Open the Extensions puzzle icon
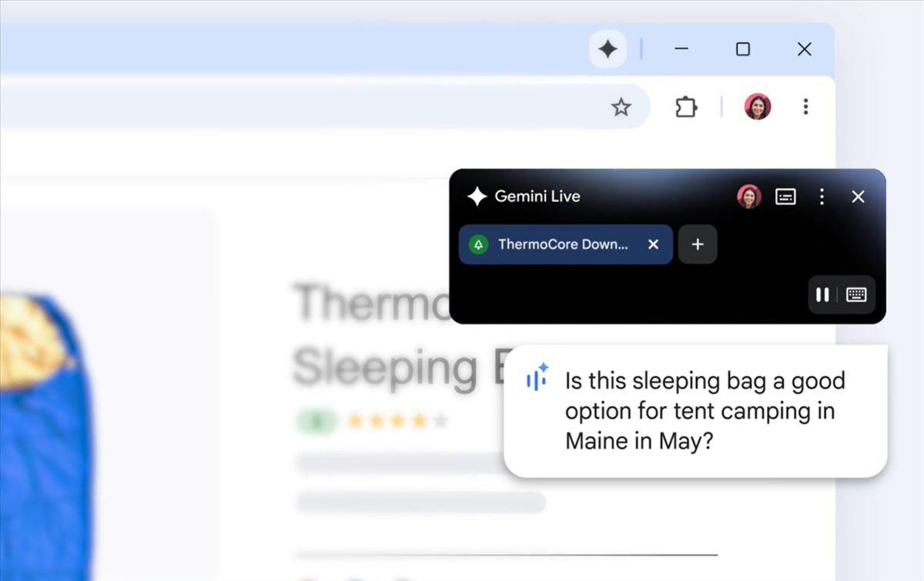Viewport: 924px width, 581px height. (x=686, y=106)
